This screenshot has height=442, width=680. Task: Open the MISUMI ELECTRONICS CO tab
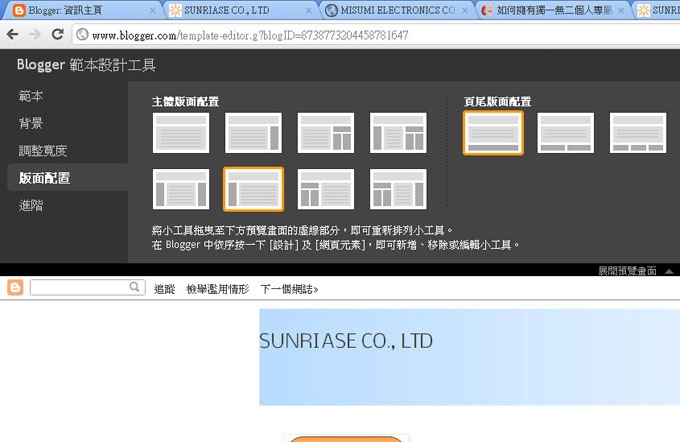pos(398,10)
